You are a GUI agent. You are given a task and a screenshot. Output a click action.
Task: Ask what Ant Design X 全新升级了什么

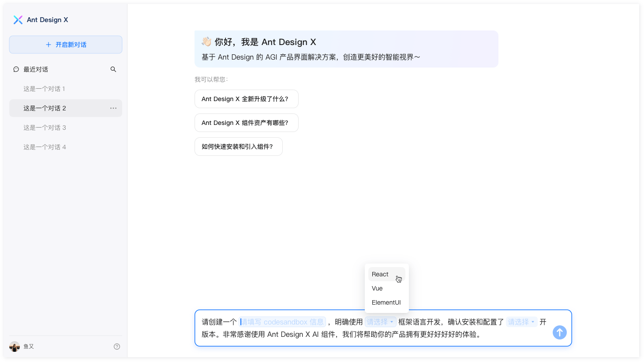point(247,99)
